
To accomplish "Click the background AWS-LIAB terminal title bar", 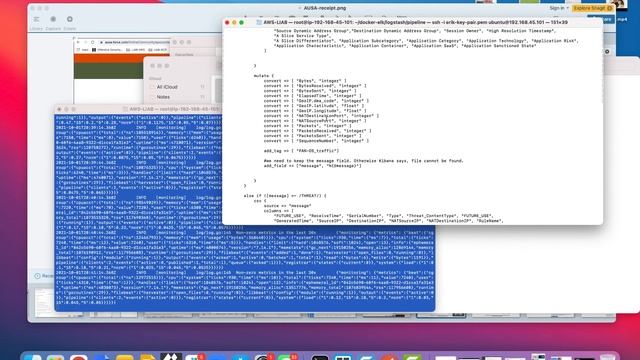I will (139, 109).
